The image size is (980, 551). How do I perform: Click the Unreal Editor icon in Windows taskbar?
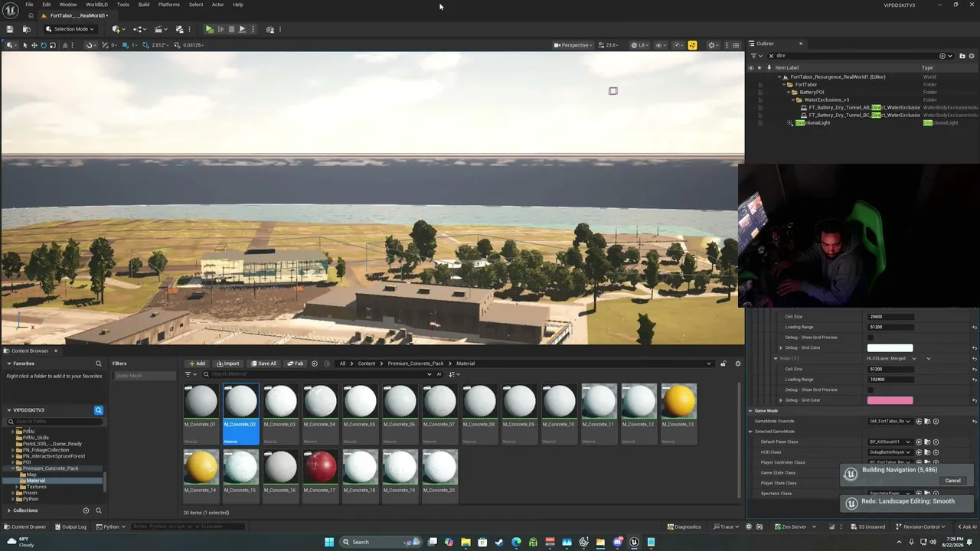tap(634, 542)
